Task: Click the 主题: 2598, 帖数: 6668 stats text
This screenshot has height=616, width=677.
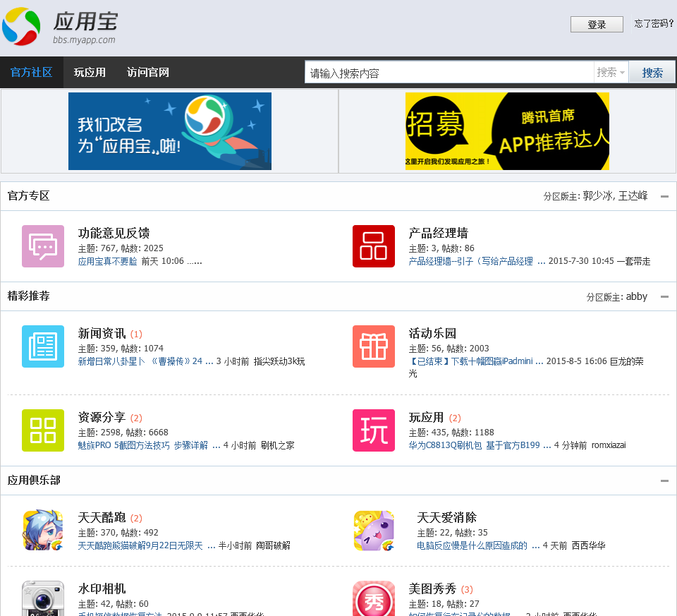Action: click(123, 433)
